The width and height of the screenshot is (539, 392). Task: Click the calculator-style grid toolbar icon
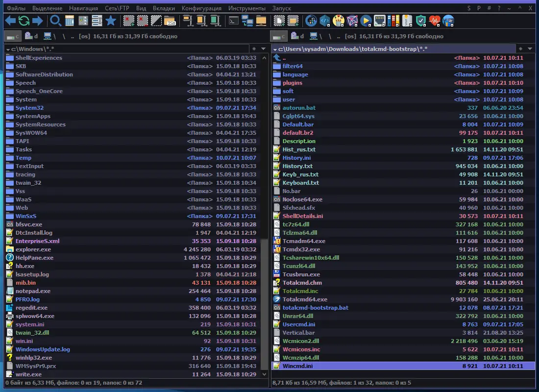(x=70, y=21)
